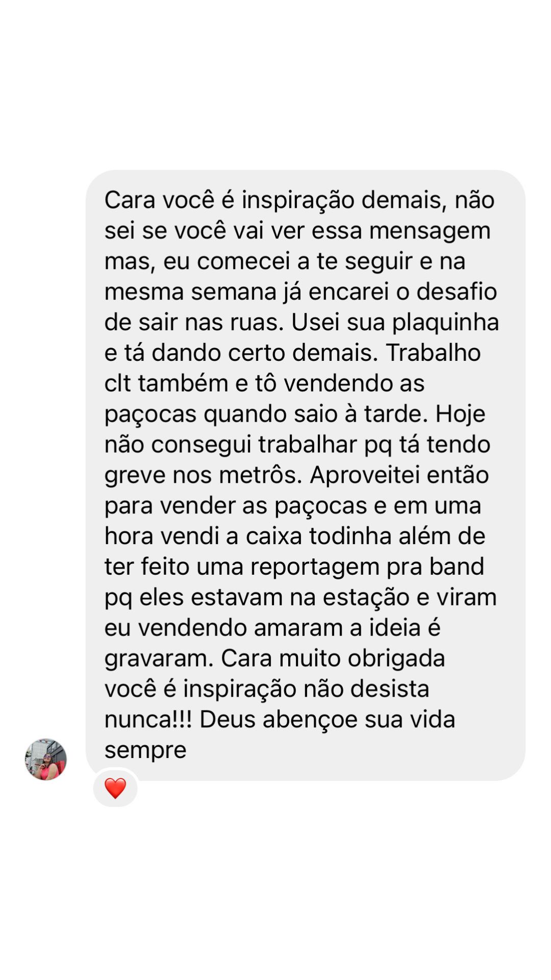
Task: Tap the word "mensagem" in the second line
Action: pyautogui.click(x=430, y=231)
